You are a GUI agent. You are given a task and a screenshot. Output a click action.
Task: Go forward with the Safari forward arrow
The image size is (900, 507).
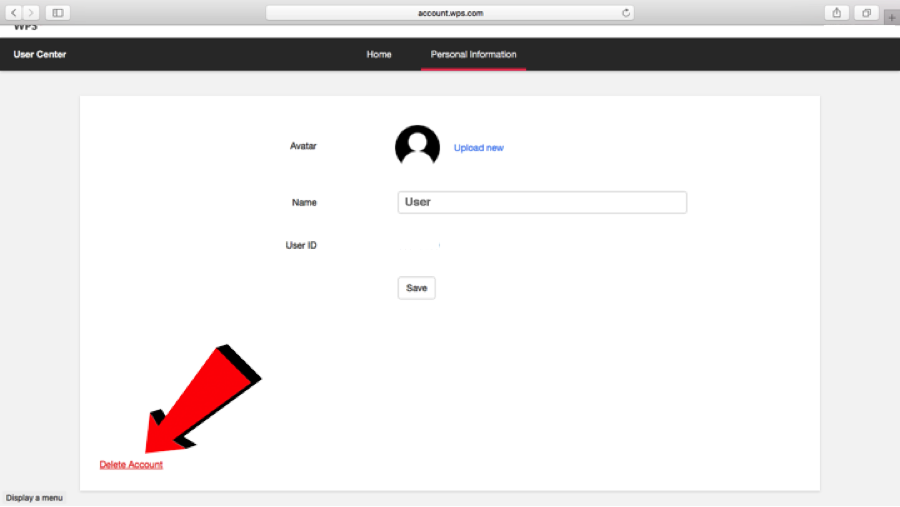[x=31, y=13]
